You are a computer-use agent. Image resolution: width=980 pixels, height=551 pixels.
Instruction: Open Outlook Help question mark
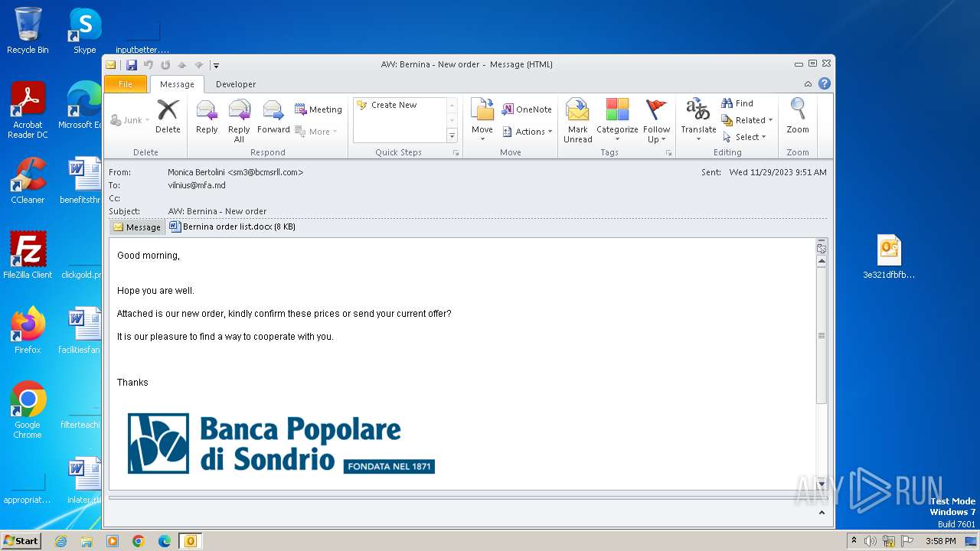click(x=825, y=84)
